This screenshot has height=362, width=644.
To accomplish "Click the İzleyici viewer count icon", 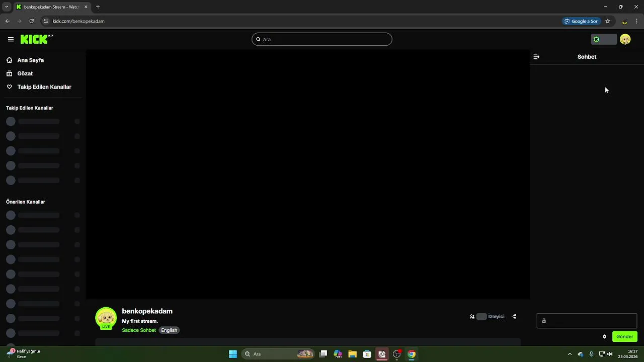I will [472, 317].
